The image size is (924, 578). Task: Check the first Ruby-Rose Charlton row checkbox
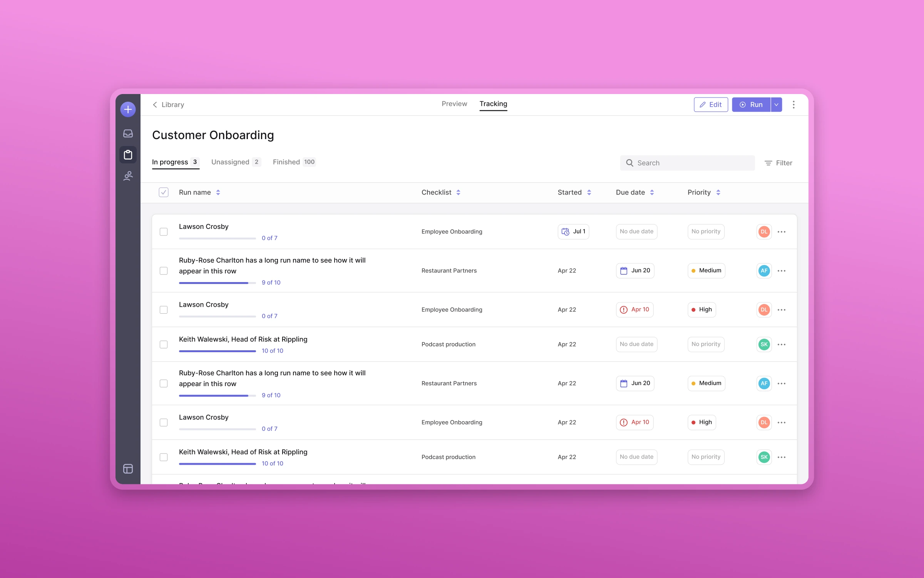164,271
